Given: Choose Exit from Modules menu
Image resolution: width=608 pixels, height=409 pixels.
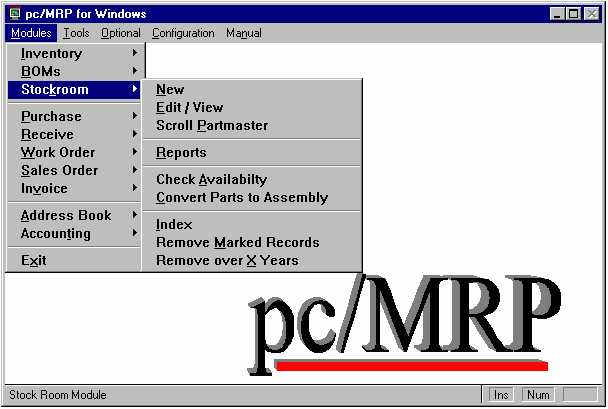Looking at the screenshot, I should click(x=74, y=260).
